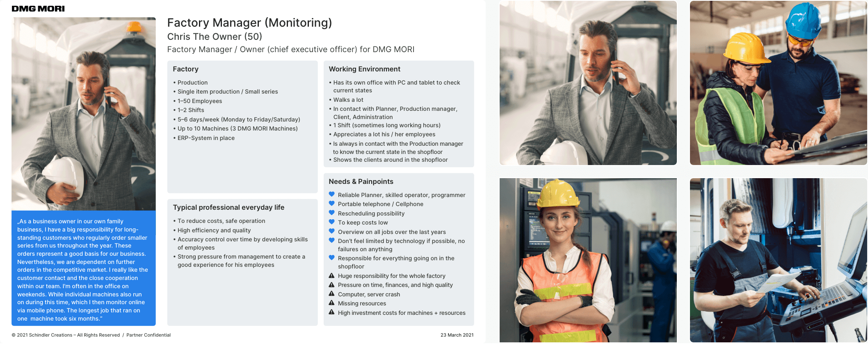The height and width of the screenshot is (344, 868).
Task: Click the blue quote box about family business
Action: [x=84, y=268]
